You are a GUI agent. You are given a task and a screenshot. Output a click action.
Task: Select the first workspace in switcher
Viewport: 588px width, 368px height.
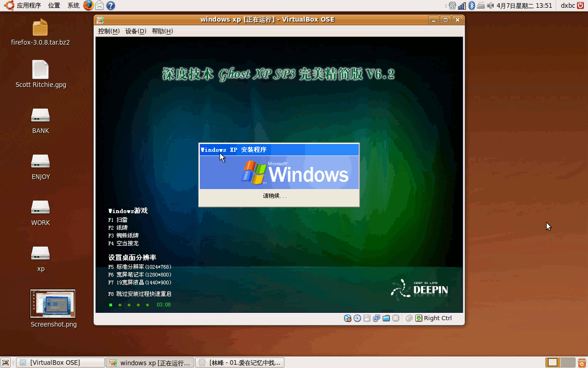pos(553,362)
